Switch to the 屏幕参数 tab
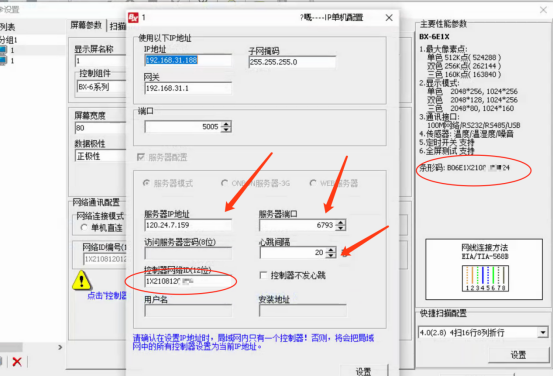 pos(86,25)
